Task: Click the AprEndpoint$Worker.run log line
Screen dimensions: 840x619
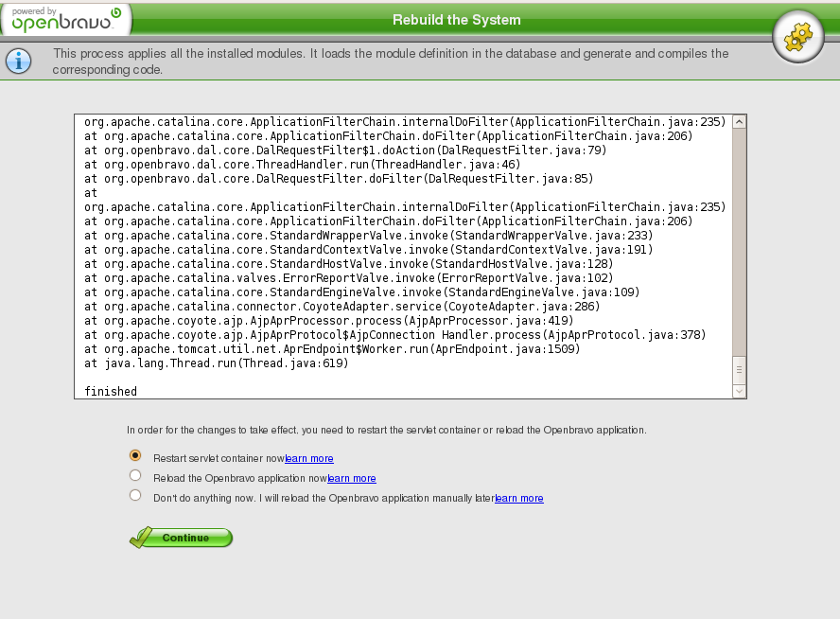Action: pyautogui.click(x=332, y=349)
